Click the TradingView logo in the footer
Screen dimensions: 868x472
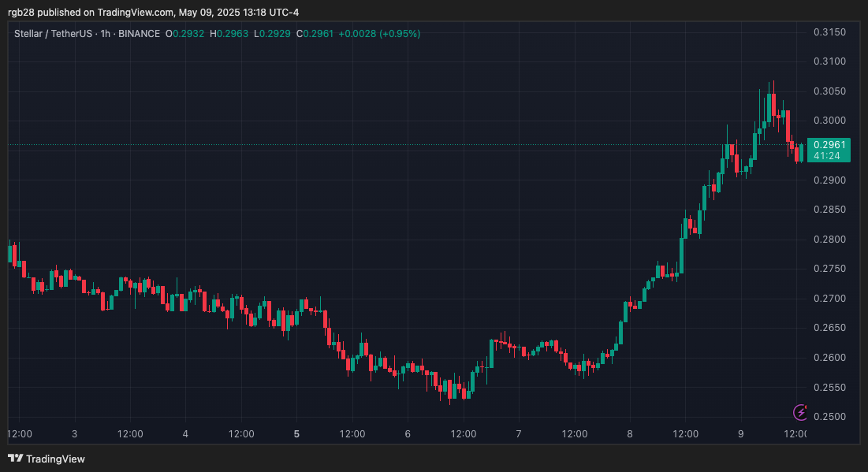tap(47, 459)
